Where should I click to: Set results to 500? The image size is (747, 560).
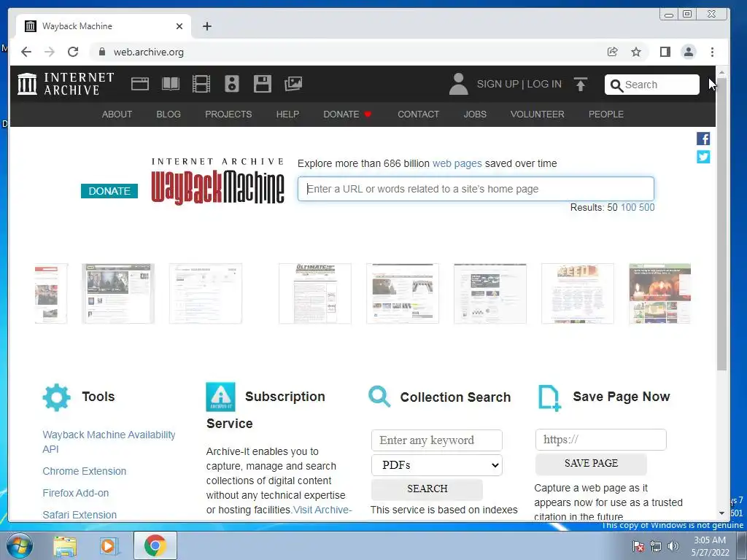(646, 208)
